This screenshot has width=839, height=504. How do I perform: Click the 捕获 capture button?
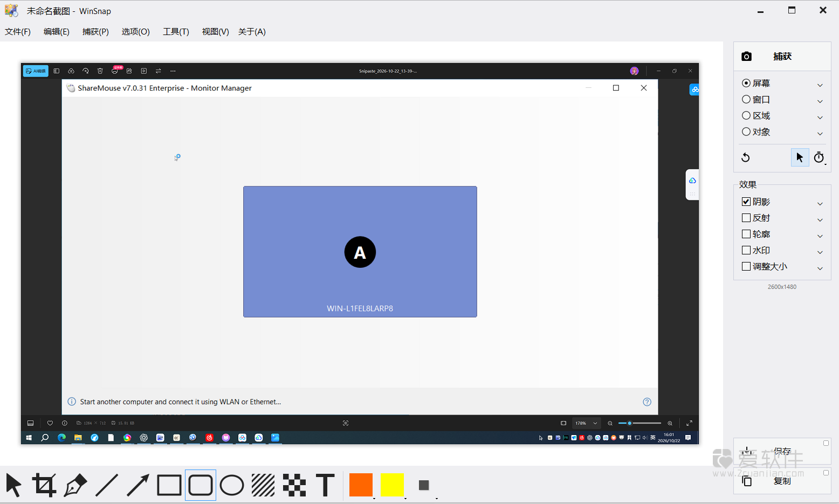(782, 57)
